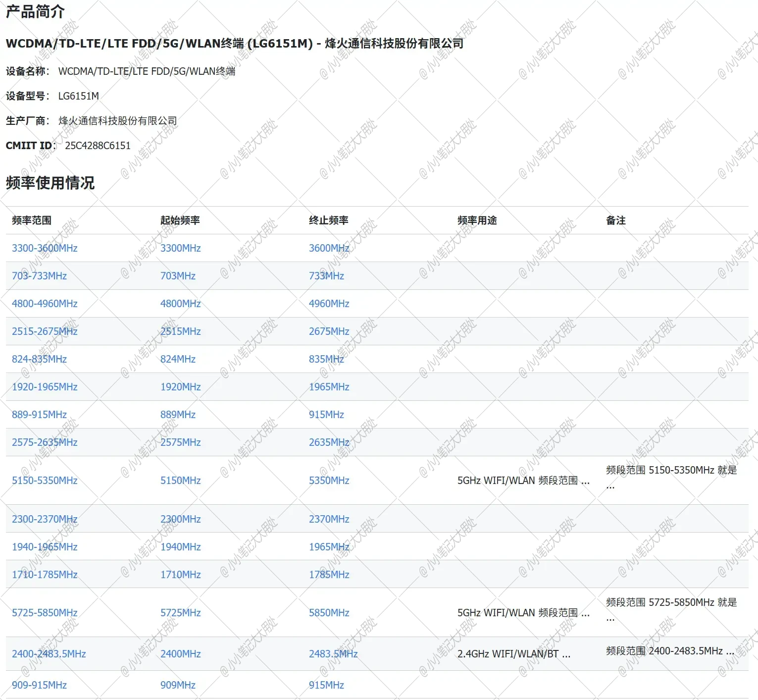Open the 5150-5350MHz range link
Image resolution: width=758 pixels, height=700 pixels.
[x=45, y=481]
